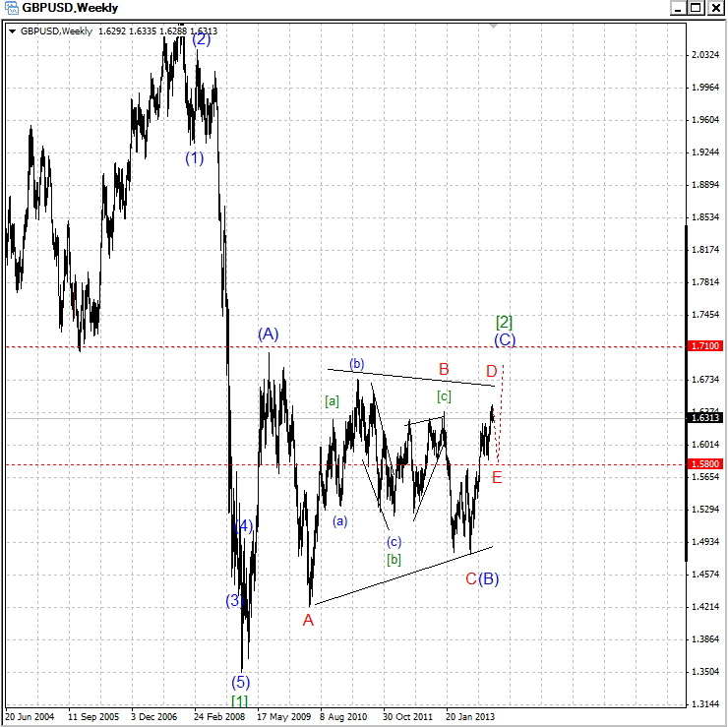Click the 17 May 2009 date label

click(283, 717)
